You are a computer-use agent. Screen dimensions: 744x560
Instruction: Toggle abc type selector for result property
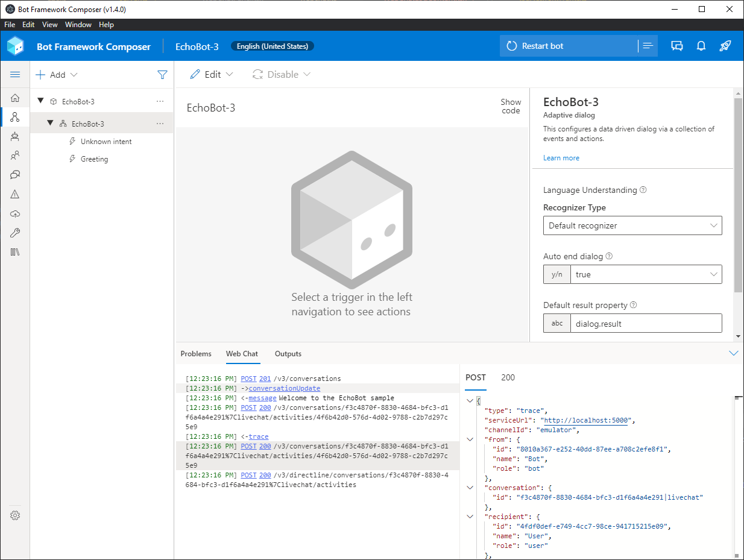556,323
